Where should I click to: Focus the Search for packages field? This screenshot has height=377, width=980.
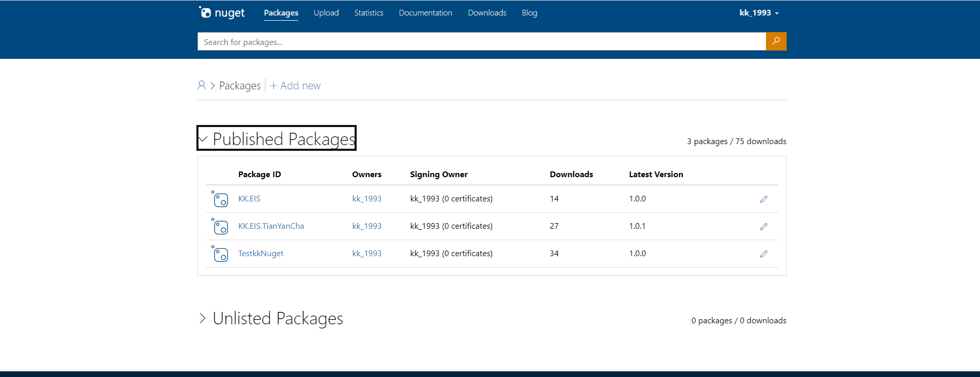point(482,41)
